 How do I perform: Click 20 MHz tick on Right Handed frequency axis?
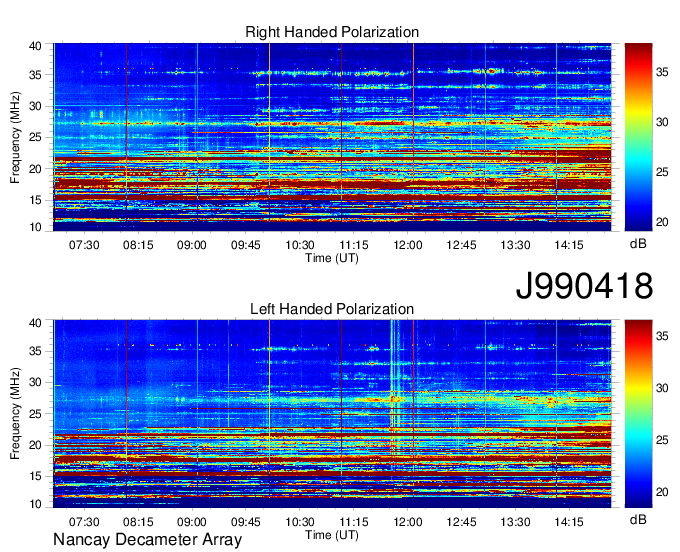tap(35, 169)
